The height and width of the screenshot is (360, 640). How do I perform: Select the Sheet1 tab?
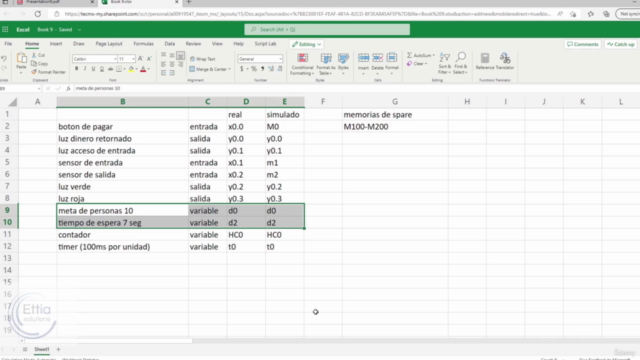[42, 349]
